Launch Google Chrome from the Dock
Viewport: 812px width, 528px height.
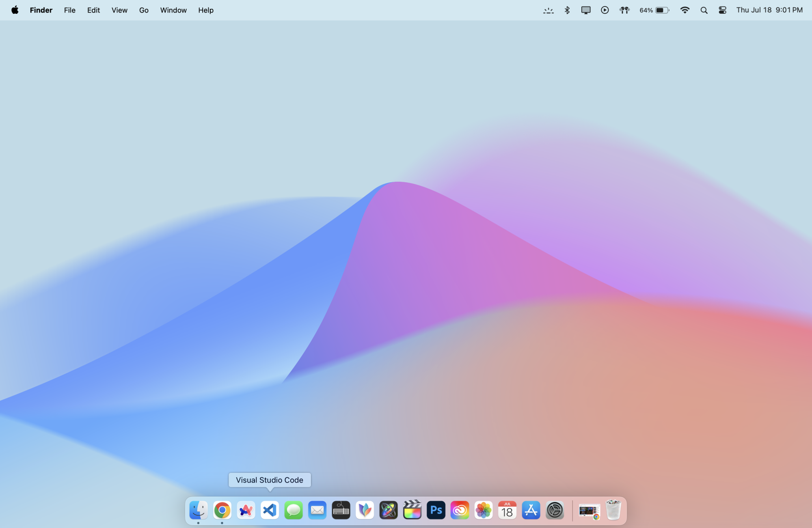click(222, 510)
